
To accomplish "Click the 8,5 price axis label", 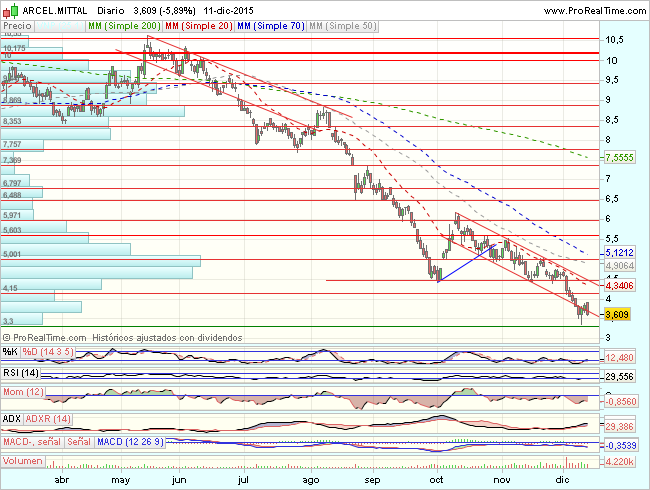I will [613, 120].
